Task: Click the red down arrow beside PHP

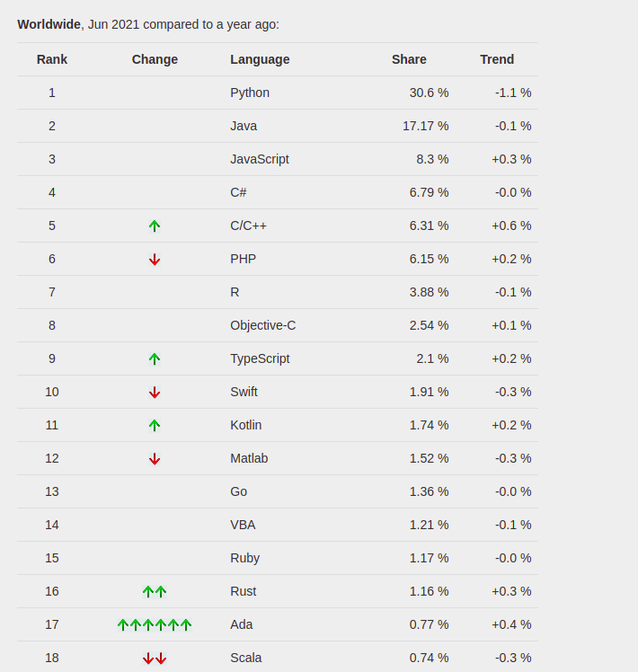Action: tap(155, 260)
